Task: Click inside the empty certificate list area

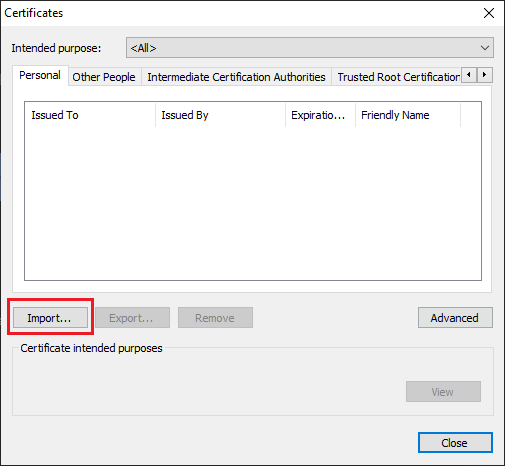Action: (x=253, y=203)
